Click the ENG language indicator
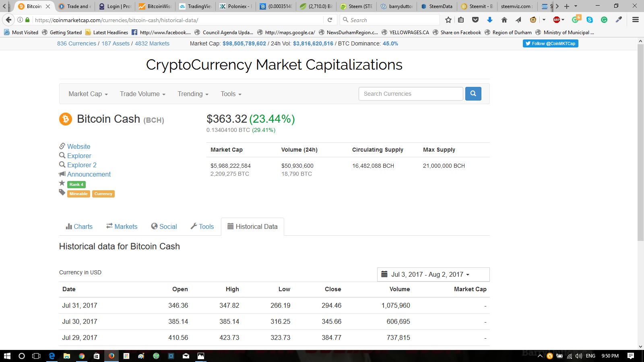Image resolution: width=644 pixels, height=362 pixels. click(x=590, y=356)
